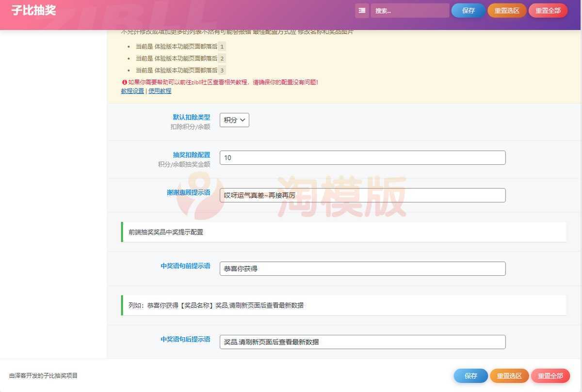Click the top 重置全部 button
The height and width of the screenshot is (392, 582).
(548, 11)
